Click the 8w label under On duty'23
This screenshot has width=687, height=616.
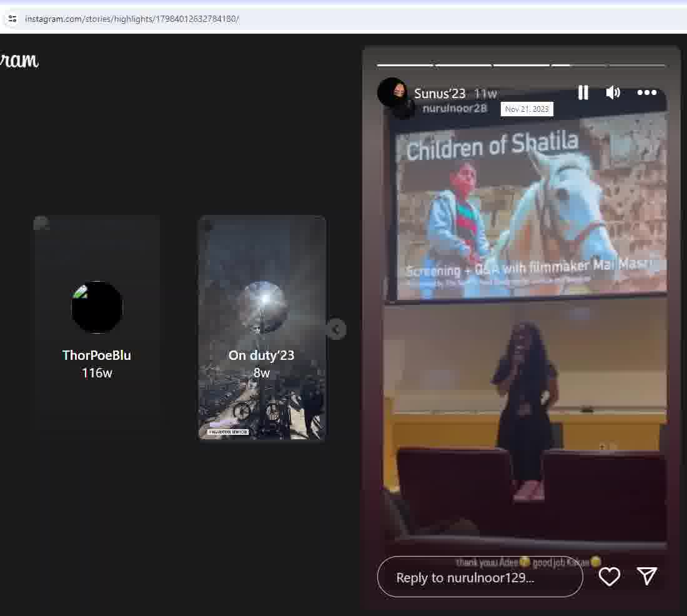click(x=262, y=373)
